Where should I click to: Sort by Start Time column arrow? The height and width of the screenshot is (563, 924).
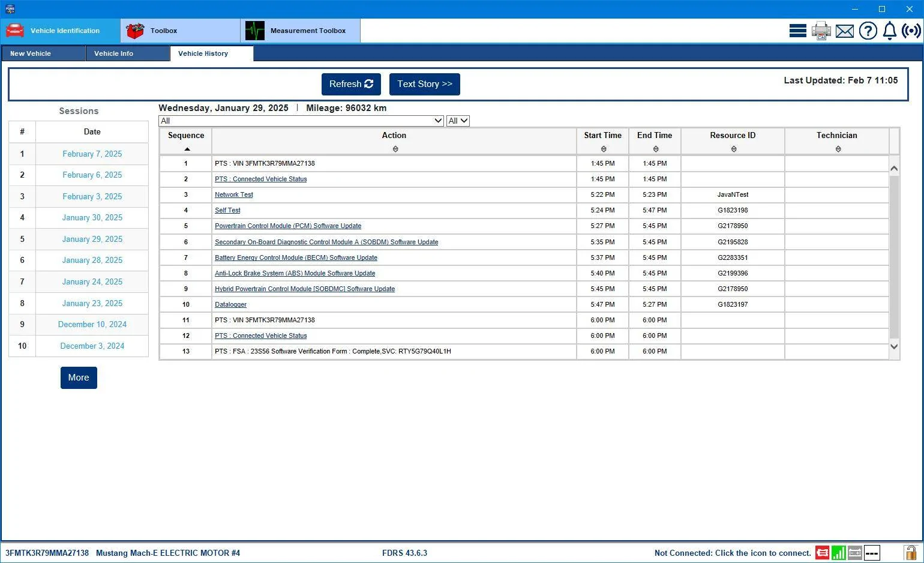[x=604, y=149]
